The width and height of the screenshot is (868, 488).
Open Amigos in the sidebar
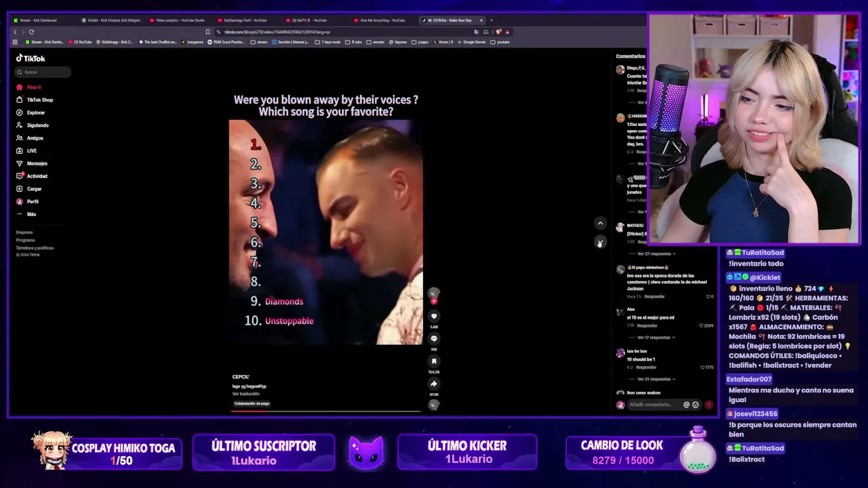click(x=30, y=138)
